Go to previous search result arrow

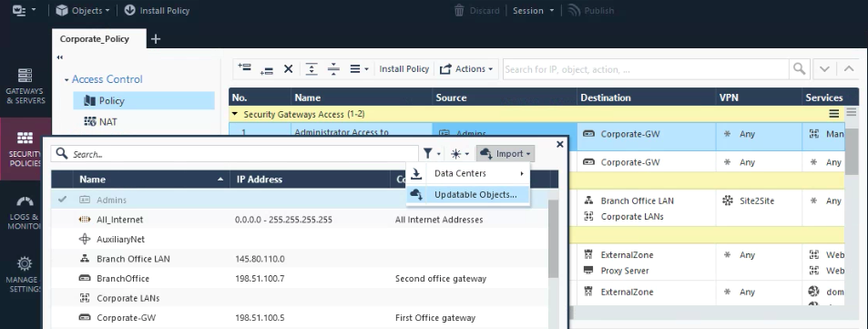849,69
